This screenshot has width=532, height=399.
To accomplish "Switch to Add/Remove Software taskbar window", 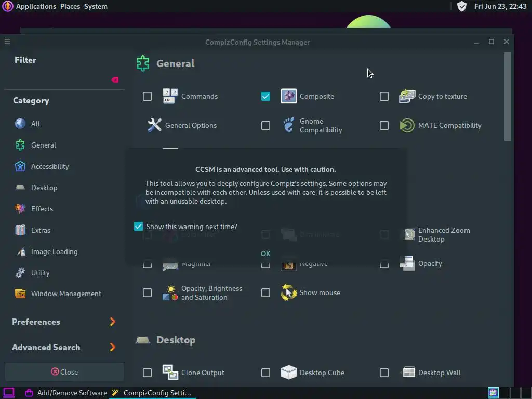I will 66,393.
